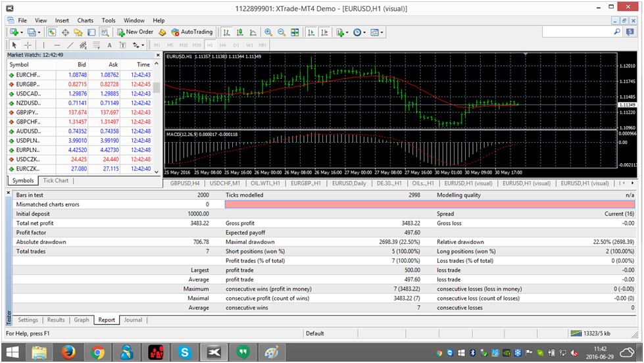Screen dimensions: 644x363
Task: Switch chart to candlestick mode
Action: pyautogui.click(x=240, y=32)
